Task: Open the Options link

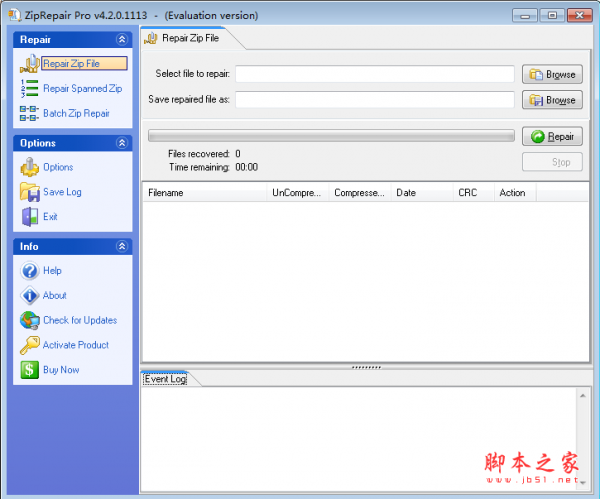Action: pos(58,167)
